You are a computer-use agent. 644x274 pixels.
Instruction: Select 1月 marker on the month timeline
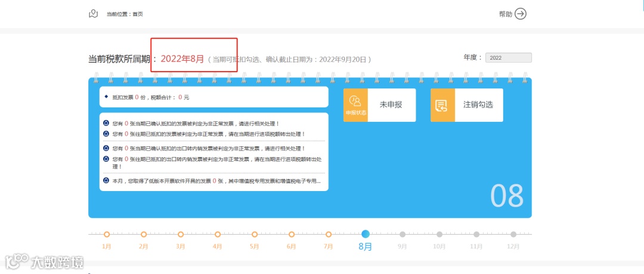click(x=106, y=235)
